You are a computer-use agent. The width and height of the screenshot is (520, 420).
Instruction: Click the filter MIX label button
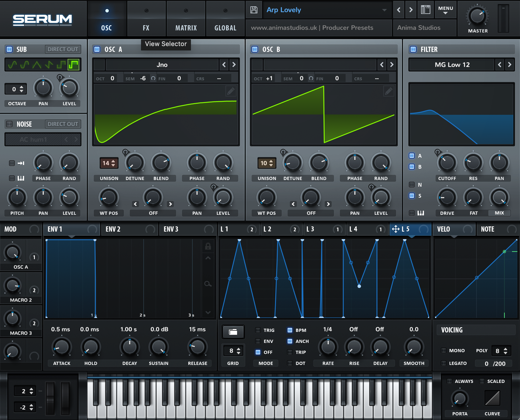click(x=499, y=213)
